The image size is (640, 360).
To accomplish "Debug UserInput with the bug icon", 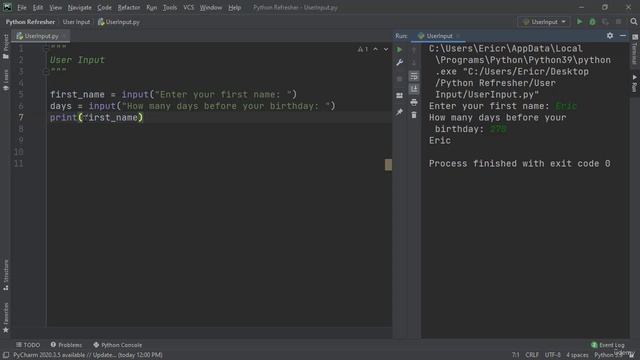I will point(592,22).
